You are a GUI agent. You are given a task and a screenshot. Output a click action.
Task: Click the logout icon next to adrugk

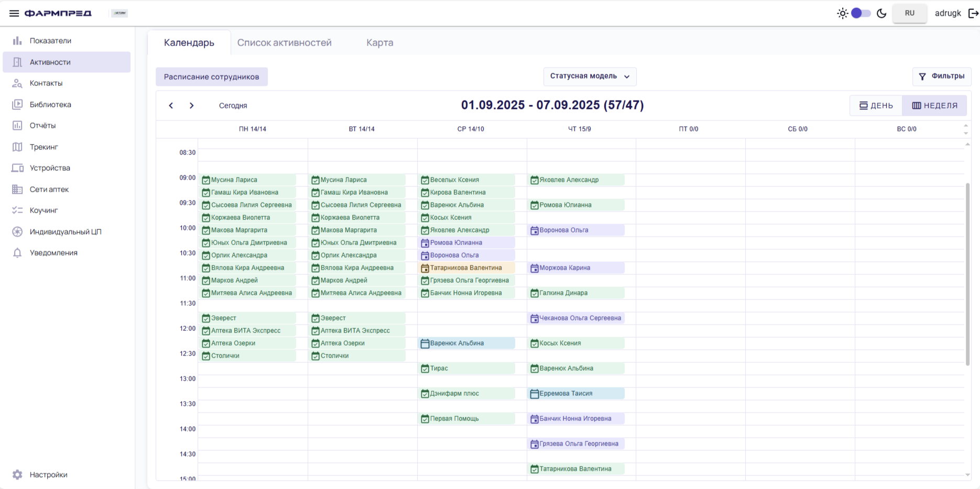pyautogui.click(x=973, y=13)
